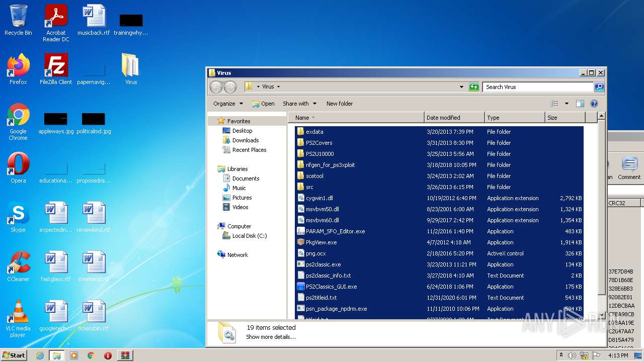
Task: Click the Open toolbar button
Action: pyautogui.click(x=263, y=104)
